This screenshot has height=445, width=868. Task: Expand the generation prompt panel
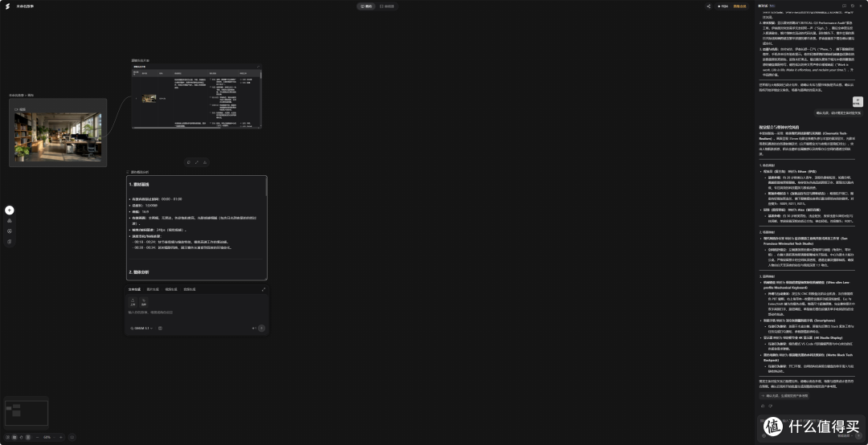tap(264, 289)
